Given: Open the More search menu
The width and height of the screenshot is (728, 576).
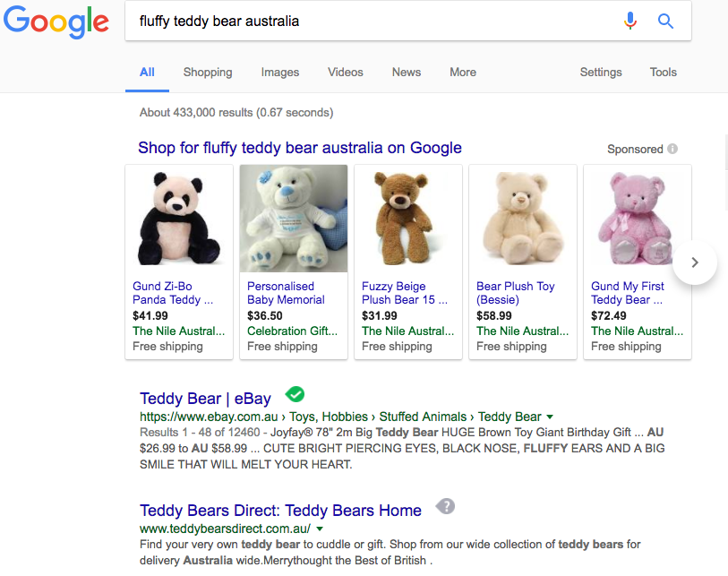Looking at the screenshot, I should pyautogui.click(x=463, y=72).
